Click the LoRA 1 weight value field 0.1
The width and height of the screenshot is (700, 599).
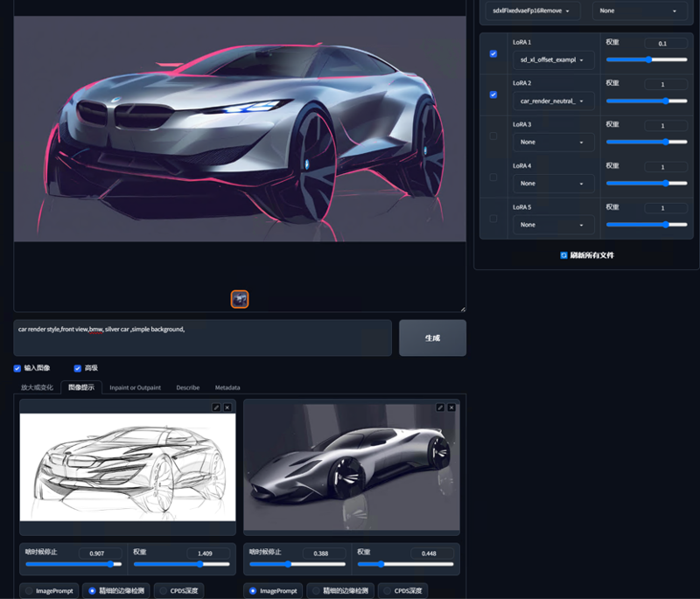pos(666,43)
